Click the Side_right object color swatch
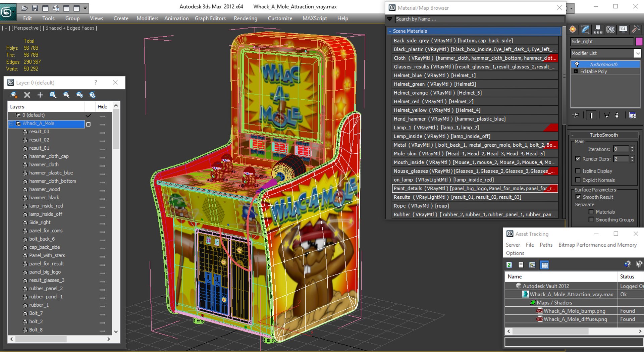The height and width of the screenshot is (352, 644). pyautogui.click(x=639, y=41)
